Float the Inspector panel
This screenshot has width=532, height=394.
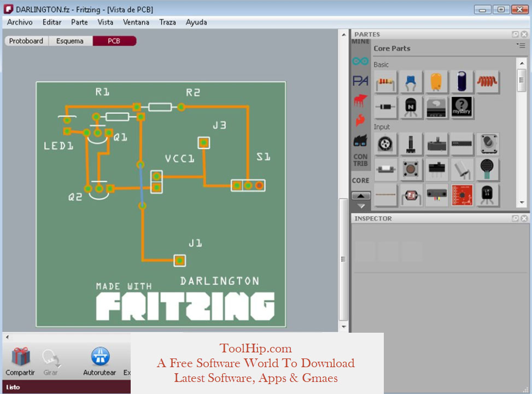516,218
